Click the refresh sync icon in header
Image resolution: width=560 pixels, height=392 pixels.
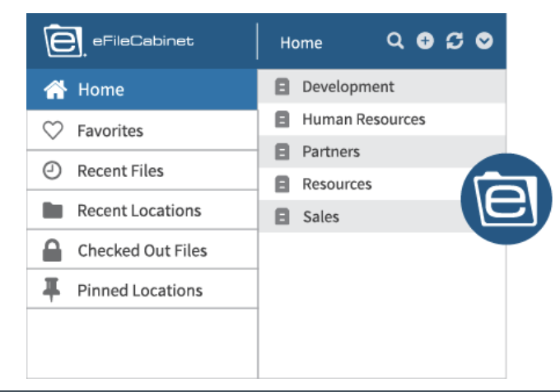pyautogui.click(x=455, y=41)
